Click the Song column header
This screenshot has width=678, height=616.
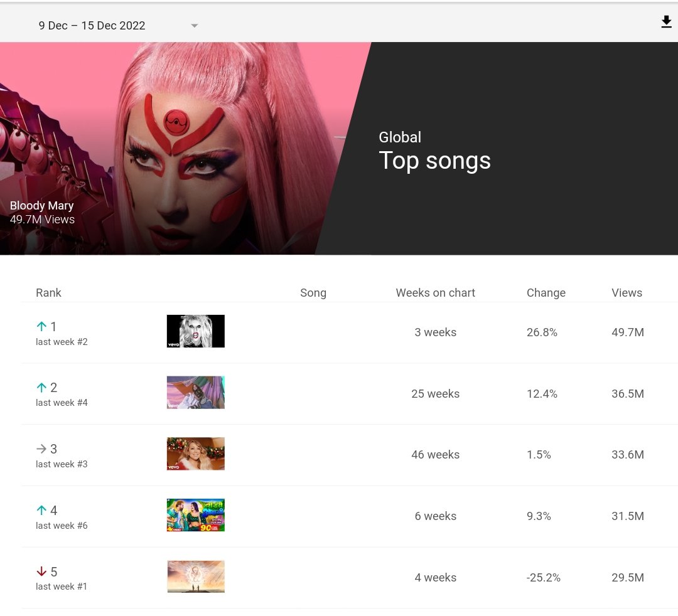(x=313, y=292)
